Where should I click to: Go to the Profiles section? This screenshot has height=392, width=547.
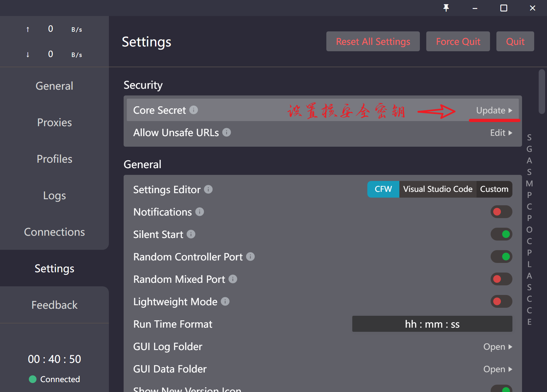(x=54, y=159)
